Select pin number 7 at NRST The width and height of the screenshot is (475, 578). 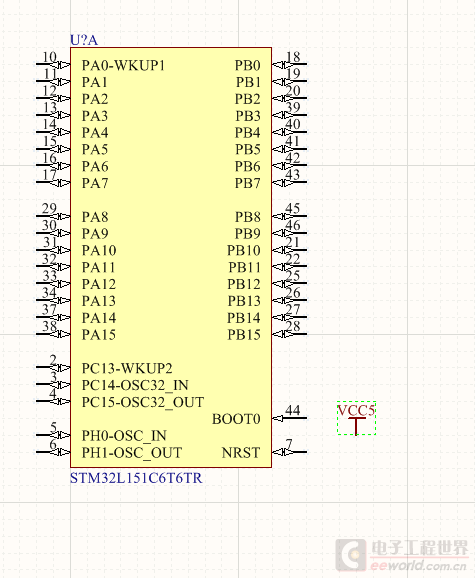tap(289, 444)
